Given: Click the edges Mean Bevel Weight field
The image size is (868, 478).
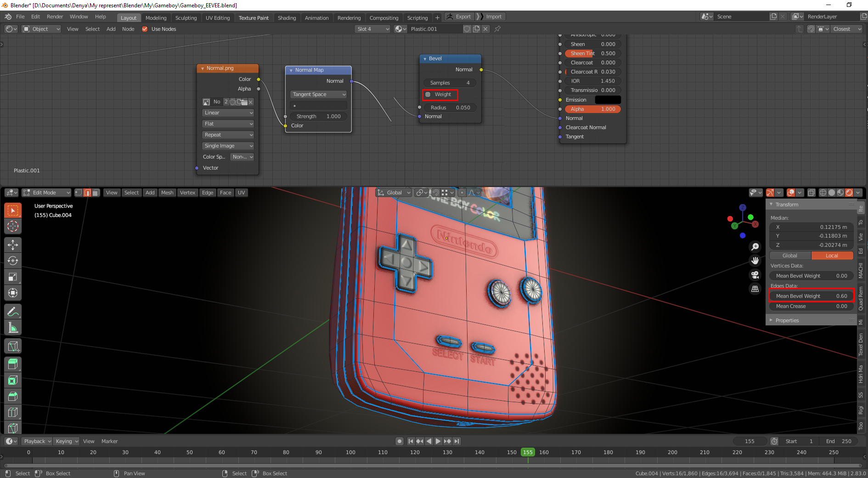Looking at the screenshot, I should point(811,296).
